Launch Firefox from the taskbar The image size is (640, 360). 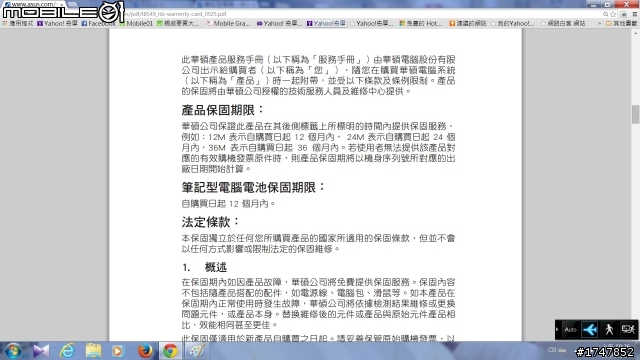145,351
